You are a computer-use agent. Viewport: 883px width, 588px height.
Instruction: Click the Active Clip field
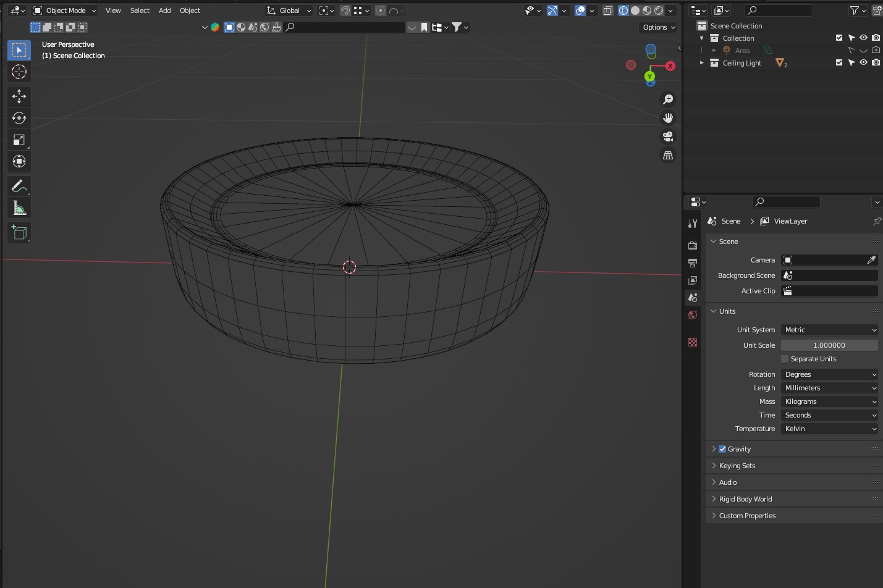coord(829,291)
